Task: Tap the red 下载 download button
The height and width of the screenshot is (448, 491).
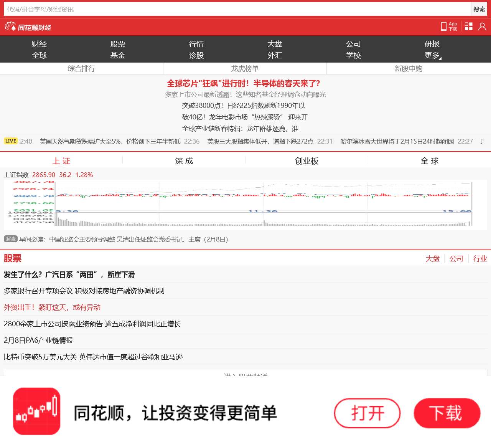Action: pos(447,413)
